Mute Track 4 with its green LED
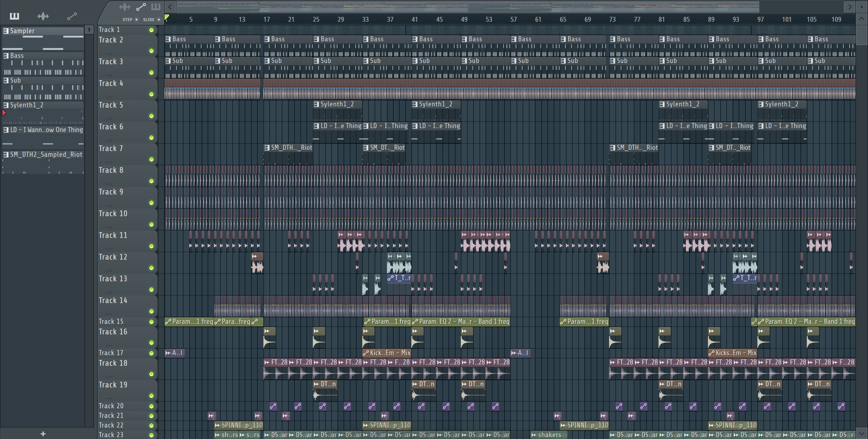 (x=152, y=94)
